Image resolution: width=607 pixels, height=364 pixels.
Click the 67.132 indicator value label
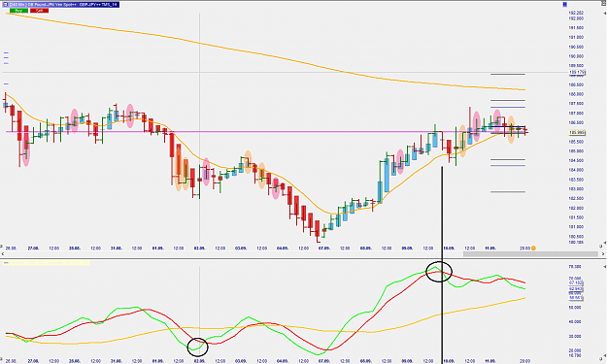click(x=576, y=282)
